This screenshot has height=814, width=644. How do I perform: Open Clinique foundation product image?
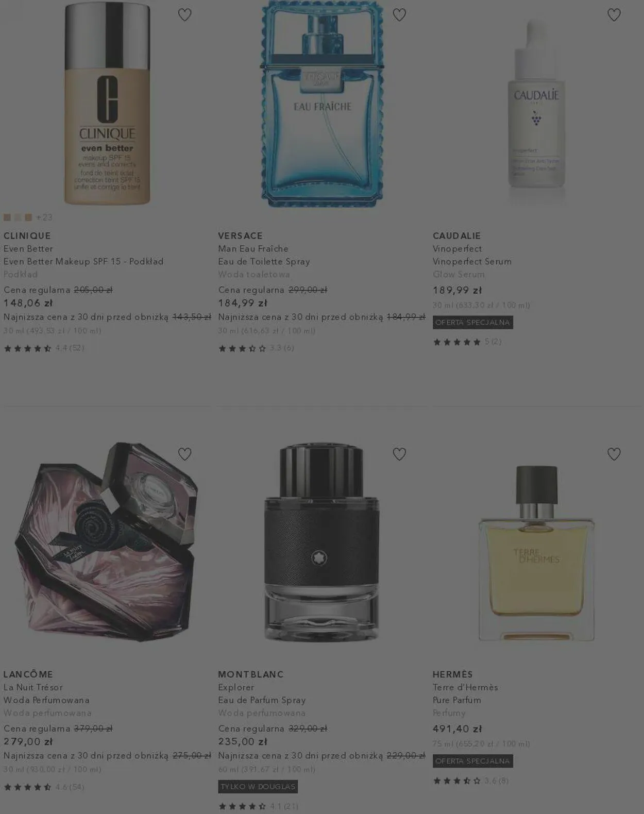[x=107, y=103]
